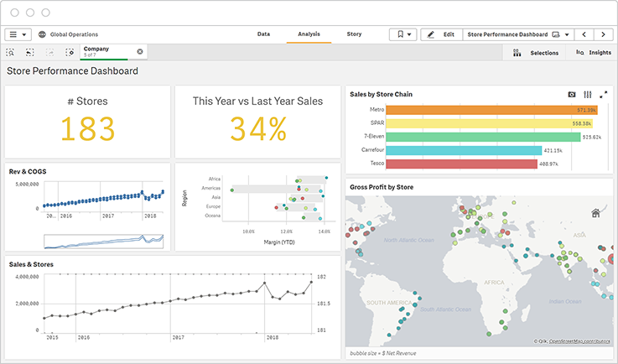Open the smart search selection tool
This screenshot has height=364, width=618.
(10, 52)
